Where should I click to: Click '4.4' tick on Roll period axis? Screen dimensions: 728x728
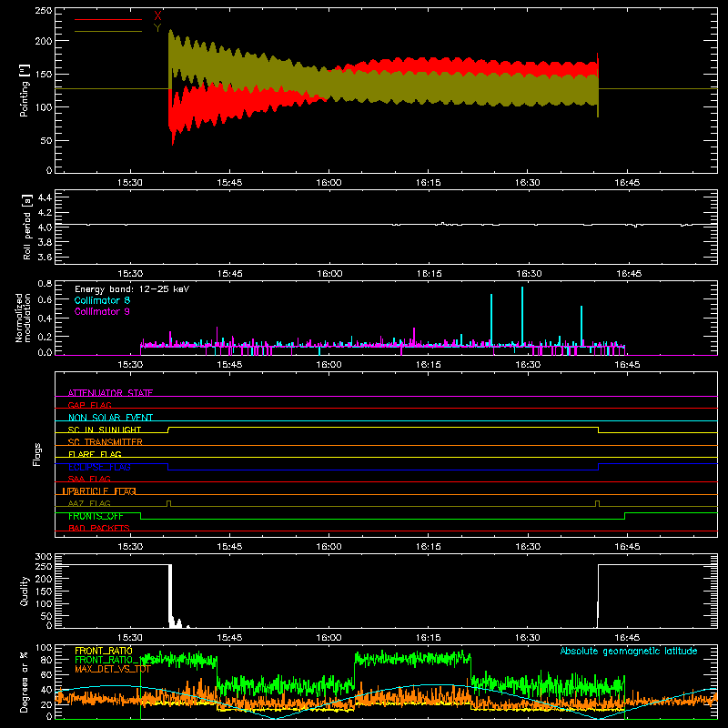click(x=44, y=197)
